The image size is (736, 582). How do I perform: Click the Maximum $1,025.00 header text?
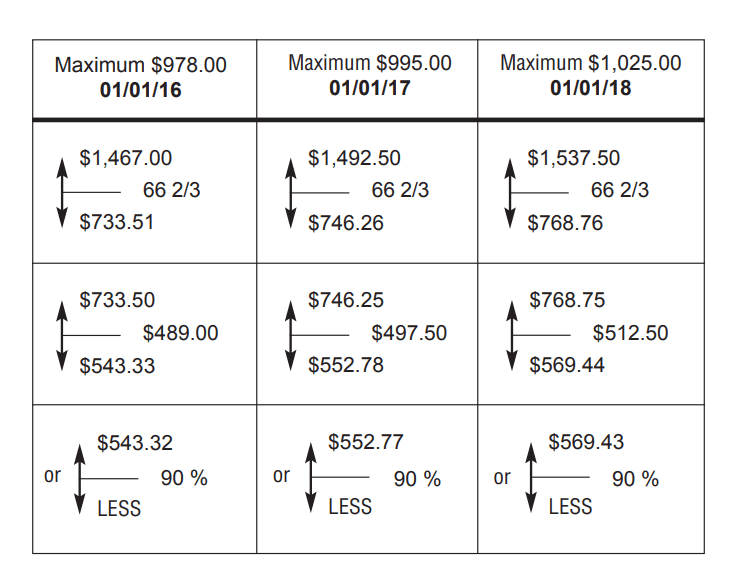pyautogui.click(x=590, y=63)
